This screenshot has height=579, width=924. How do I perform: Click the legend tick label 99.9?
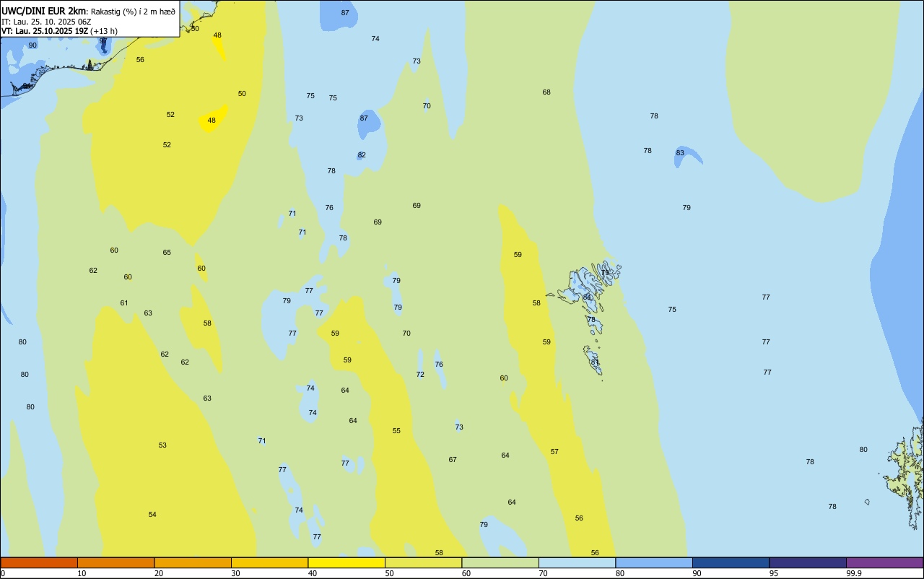[854, 573]
